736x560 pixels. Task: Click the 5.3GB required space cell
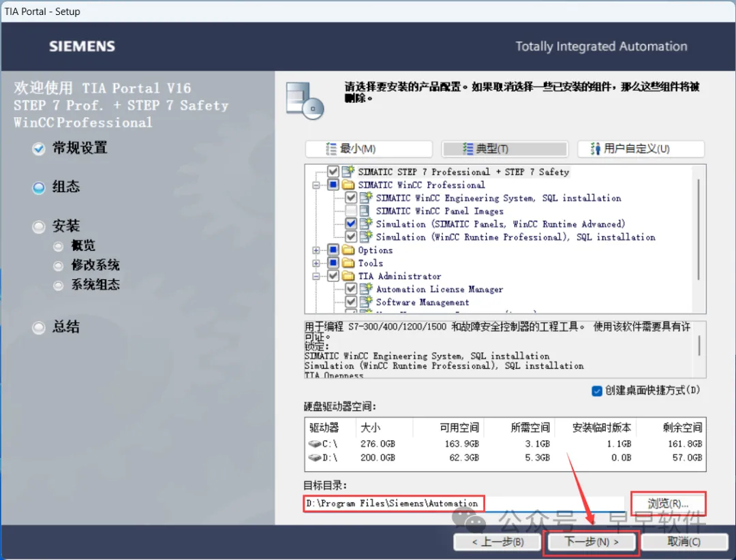tap(538, 457)
